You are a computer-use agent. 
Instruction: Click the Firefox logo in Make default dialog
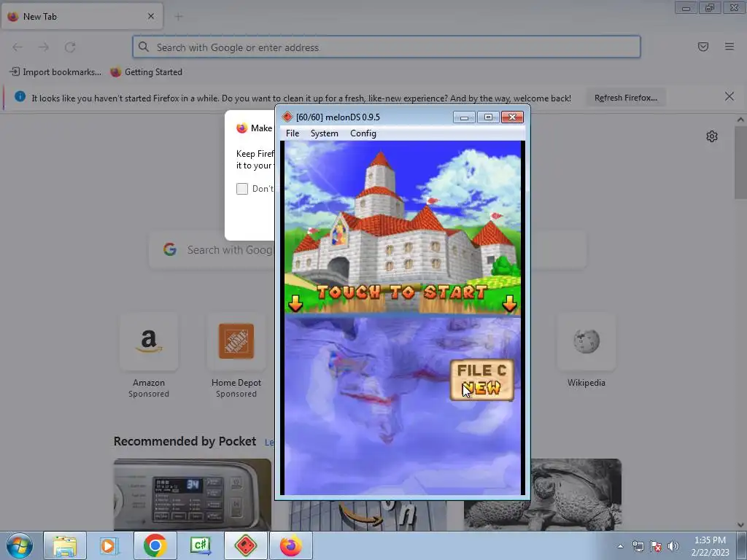(242, 128)
